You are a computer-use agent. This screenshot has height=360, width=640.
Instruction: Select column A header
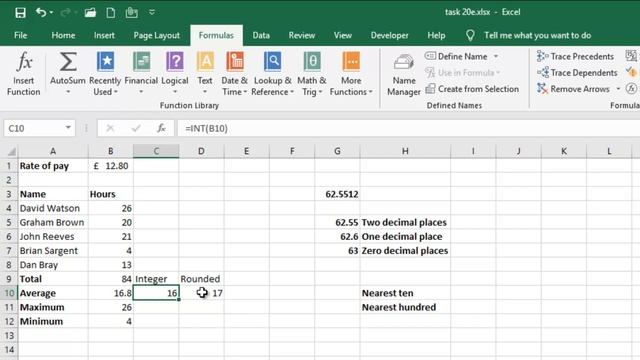click(53, 151)
